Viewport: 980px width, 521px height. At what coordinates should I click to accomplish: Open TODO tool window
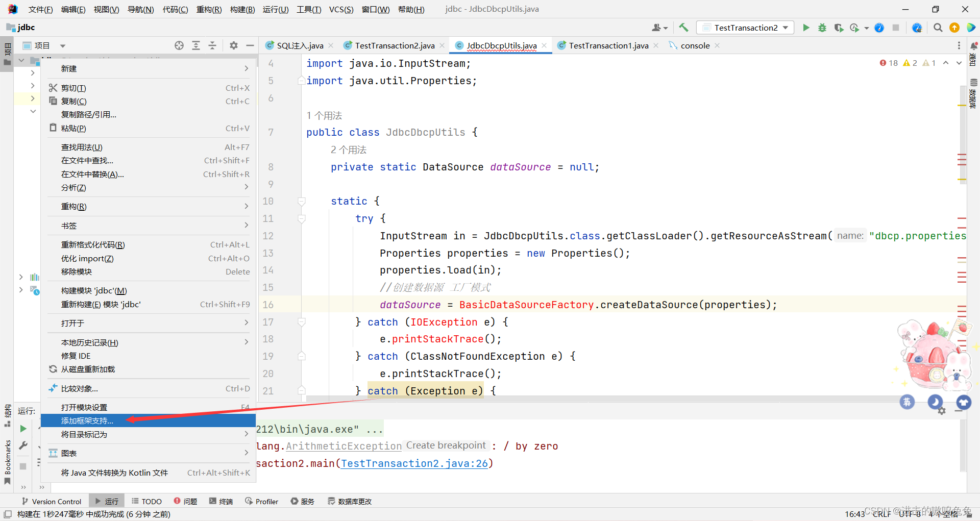146,501
